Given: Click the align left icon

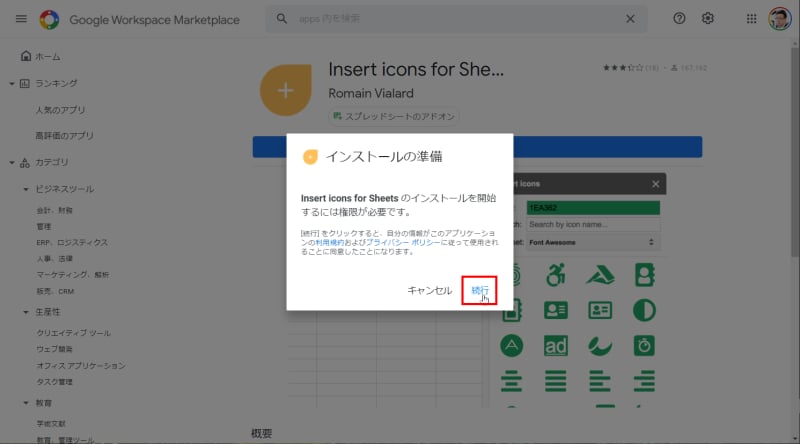Looking at the screenshot, I should [599, 381].
